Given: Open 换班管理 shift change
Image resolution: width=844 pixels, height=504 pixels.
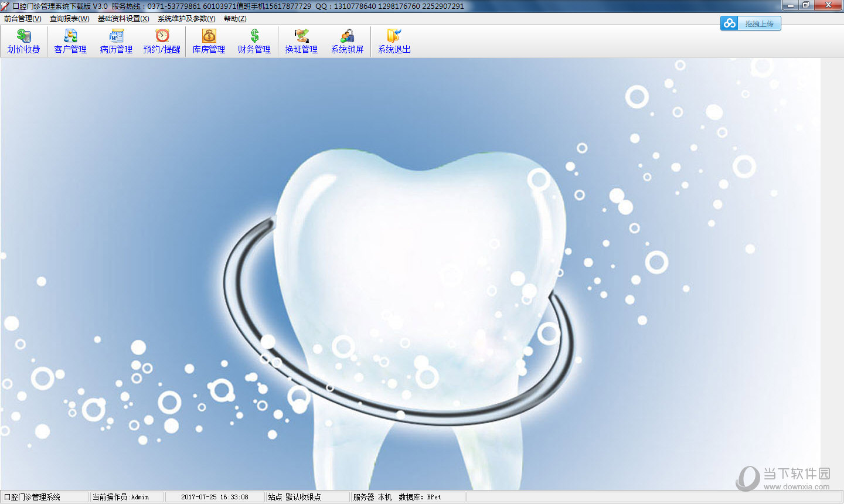Looking at the screenshot, I should [x=301, y=42].
